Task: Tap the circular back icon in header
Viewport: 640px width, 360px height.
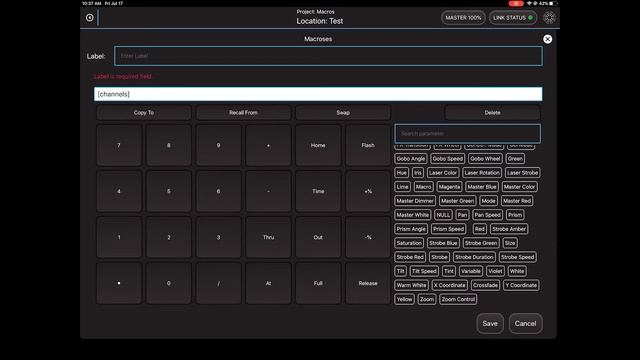Action: [x=89, y=18]
